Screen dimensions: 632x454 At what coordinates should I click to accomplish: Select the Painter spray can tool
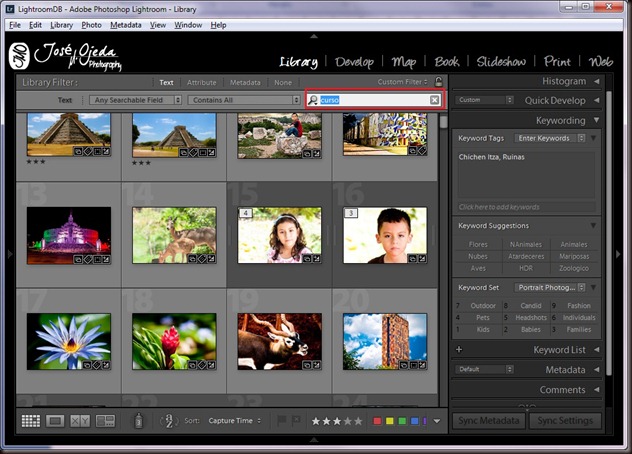coord(138,421)
